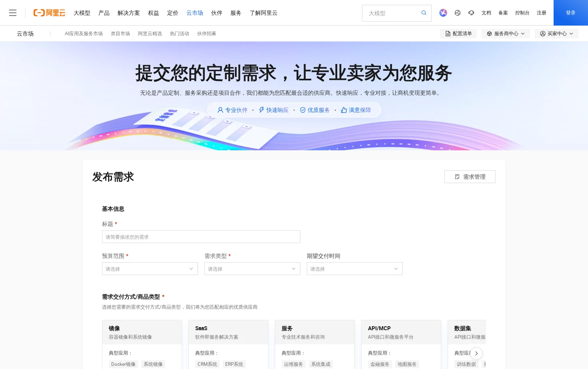Go to 阿里云精选 tab
This screenshot has height=369, width=588.
150,34
